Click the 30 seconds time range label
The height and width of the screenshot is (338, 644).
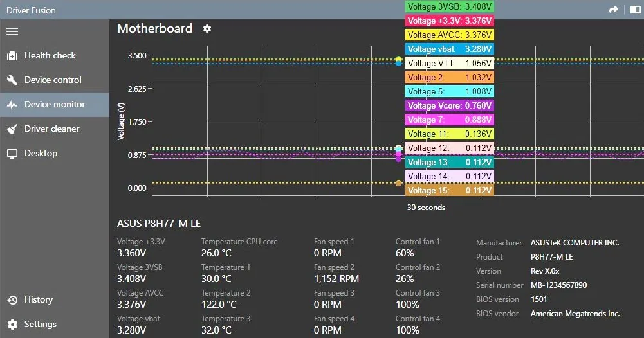426,208
